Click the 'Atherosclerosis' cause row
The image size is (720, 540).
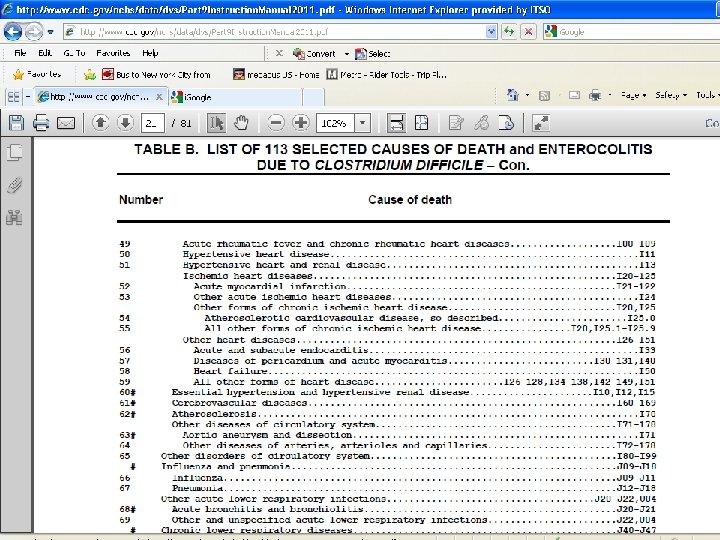pos(387,414)
